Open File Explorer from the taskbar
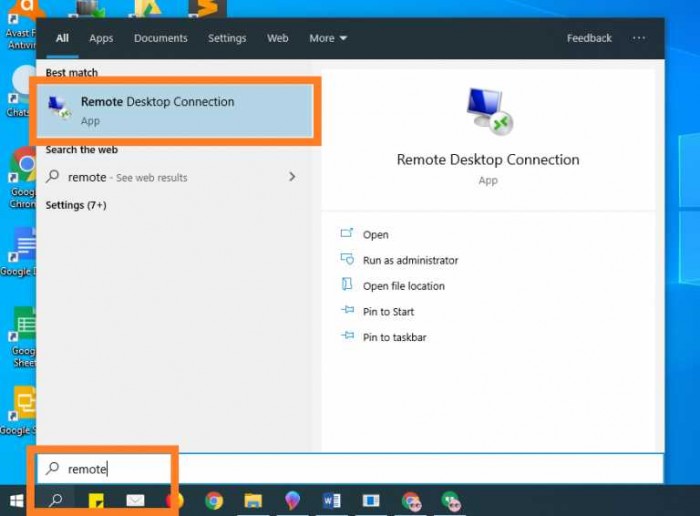 (x=253, y=501)
